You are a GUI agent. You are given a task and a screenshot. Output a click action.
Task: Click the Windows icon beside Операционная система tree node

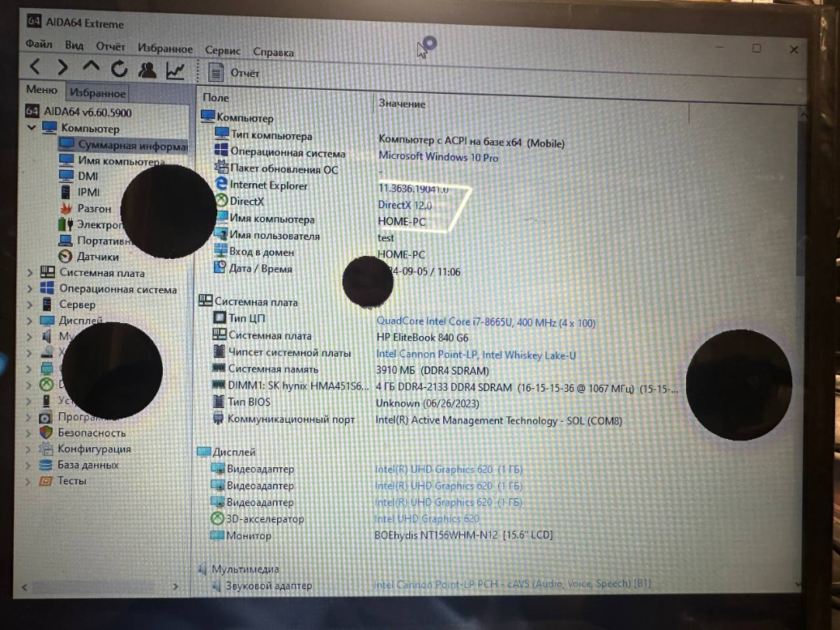(47, 288)
